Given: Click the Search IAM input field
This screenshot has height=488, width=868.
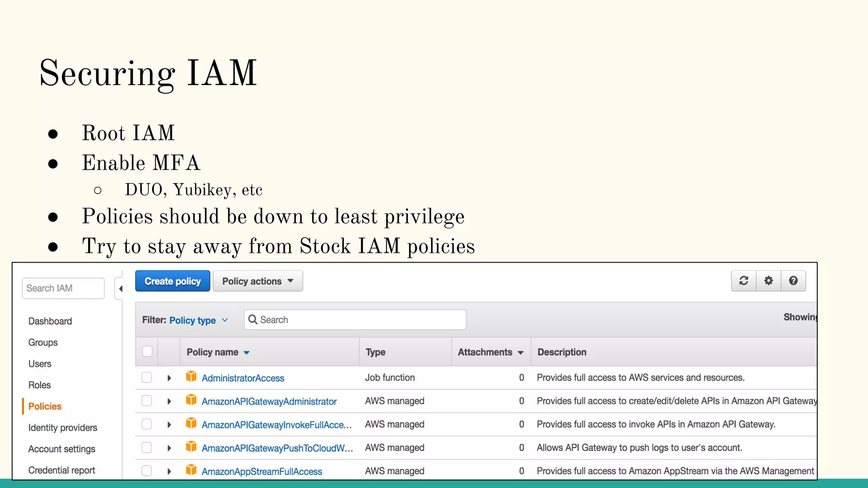Looking at the screenshot, I should (x=63, y=288).
